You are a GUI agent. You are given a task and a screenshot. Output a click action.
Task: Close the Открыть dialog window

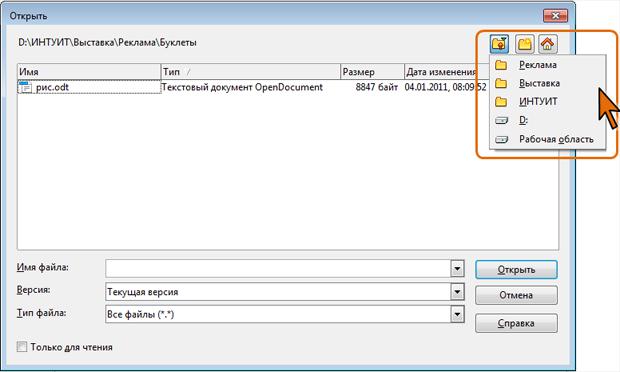pyautogui.click(x=555, y=16)
